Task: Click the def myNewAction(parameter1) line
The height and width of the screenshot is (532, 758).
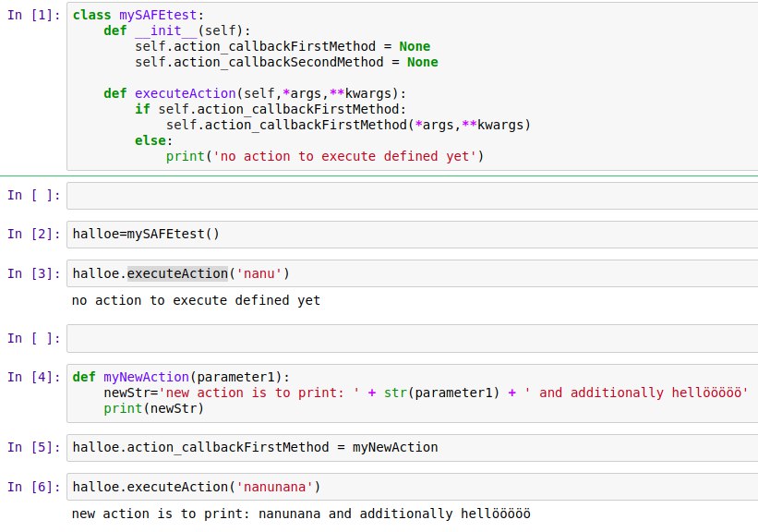Action: click(x=181, y=377)
